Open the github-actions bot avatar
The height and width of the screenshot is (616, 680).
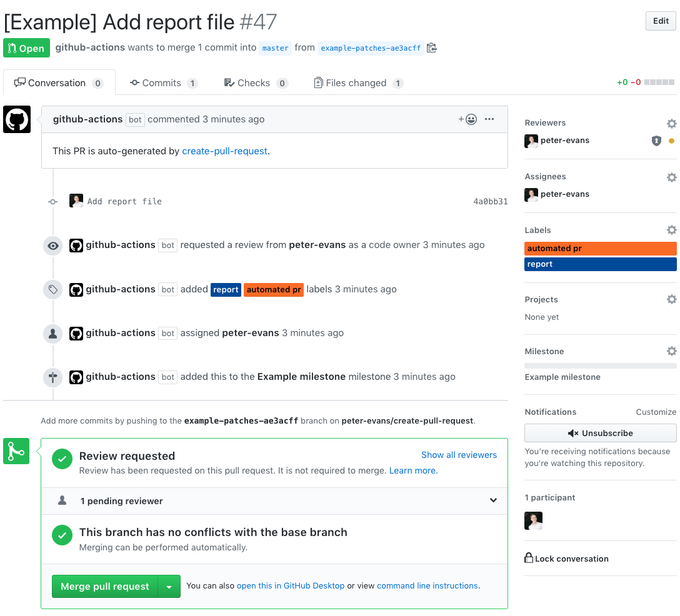(x=16, y=119)
